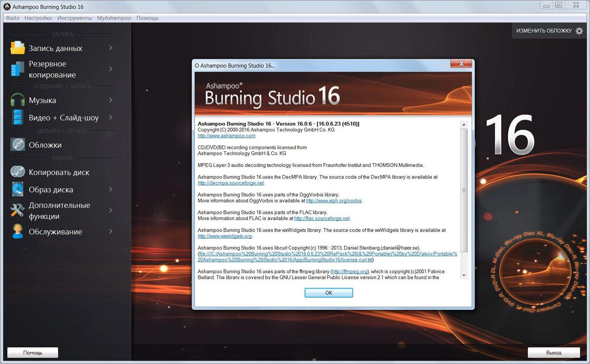Screen dimensions: 590x364
Task: Click the film strip icon for Видео + Слайд-шоу
Action: pos(17,117)
